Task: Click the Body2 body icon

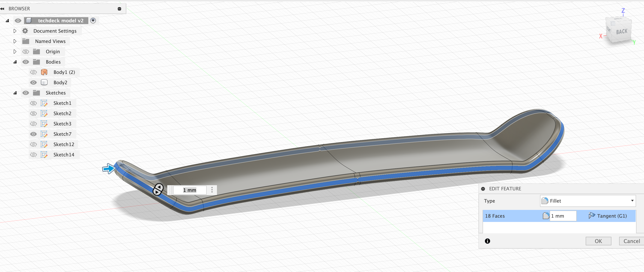Action: (44, 83)
